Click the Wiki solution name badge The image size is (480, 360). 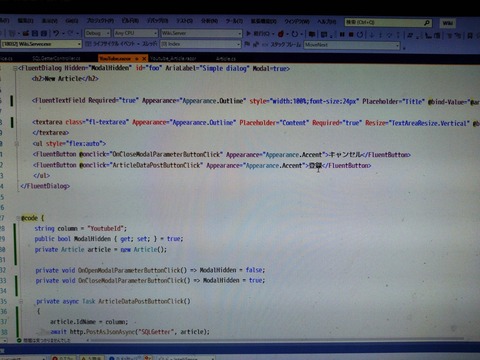point(448,23)
